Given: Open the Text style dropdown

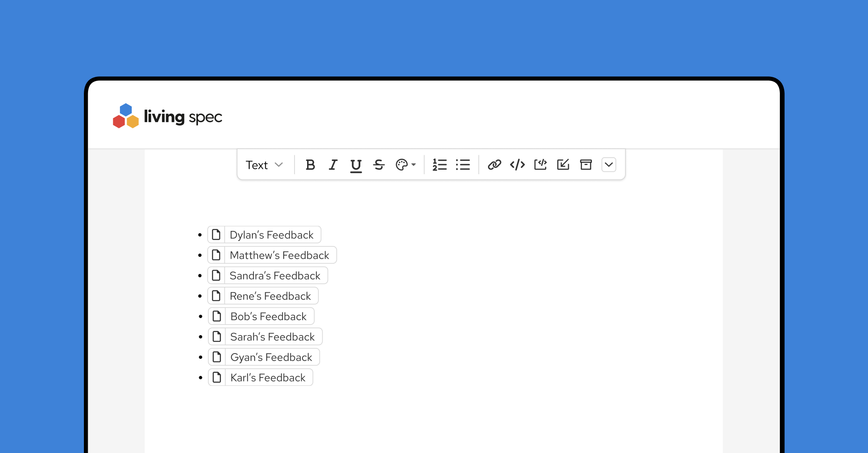Looking at the screenshot, I should tap(264, 165).
